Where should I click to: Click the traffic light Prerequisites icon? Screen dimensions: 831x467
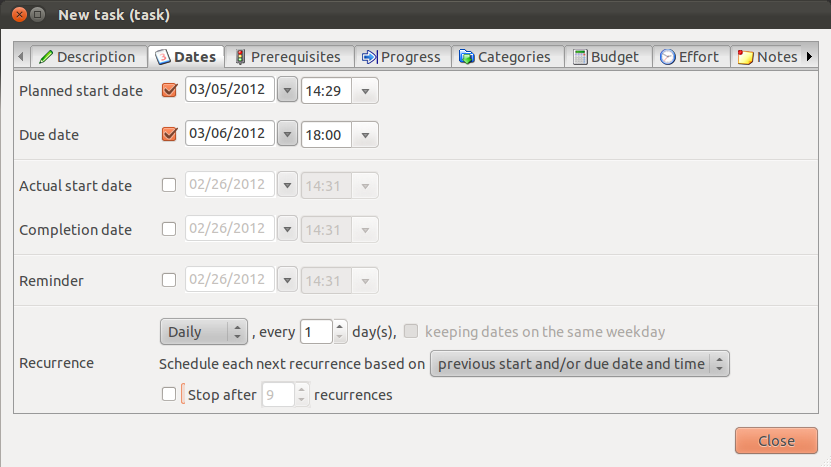[240, 57]
